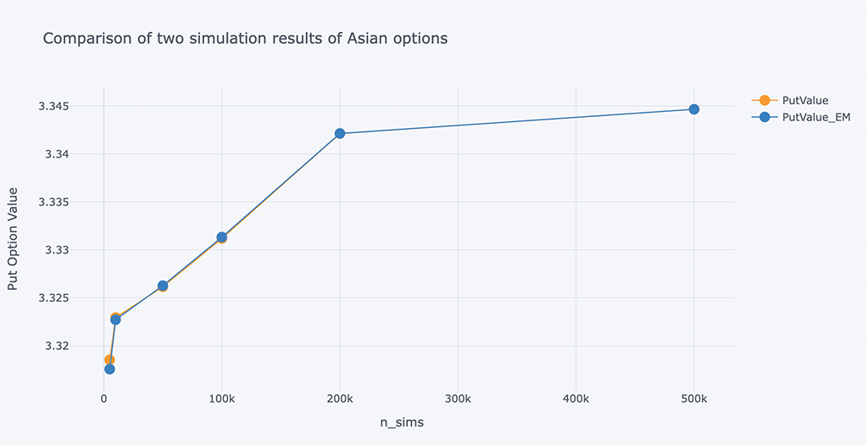Viewport: 868px width, 445px height.
Task: Select the PutValue_EM marker at 50k simulations
Action: (163, 286)
